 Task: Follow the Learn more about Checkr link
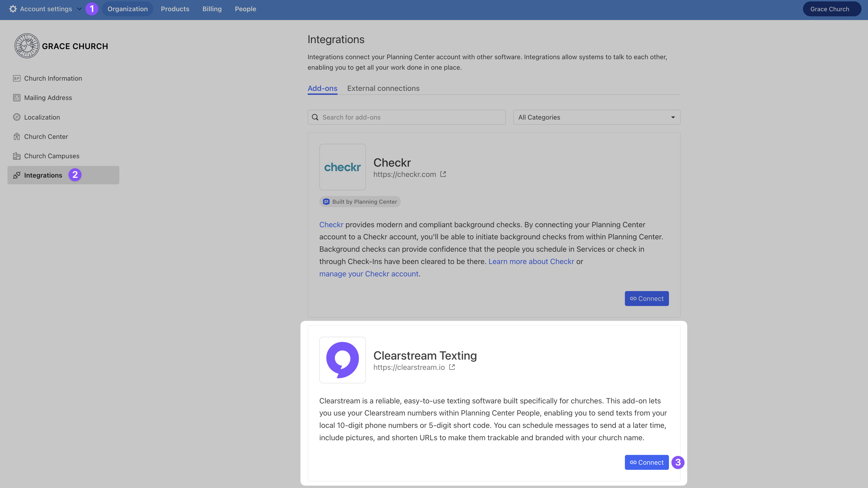531,261
